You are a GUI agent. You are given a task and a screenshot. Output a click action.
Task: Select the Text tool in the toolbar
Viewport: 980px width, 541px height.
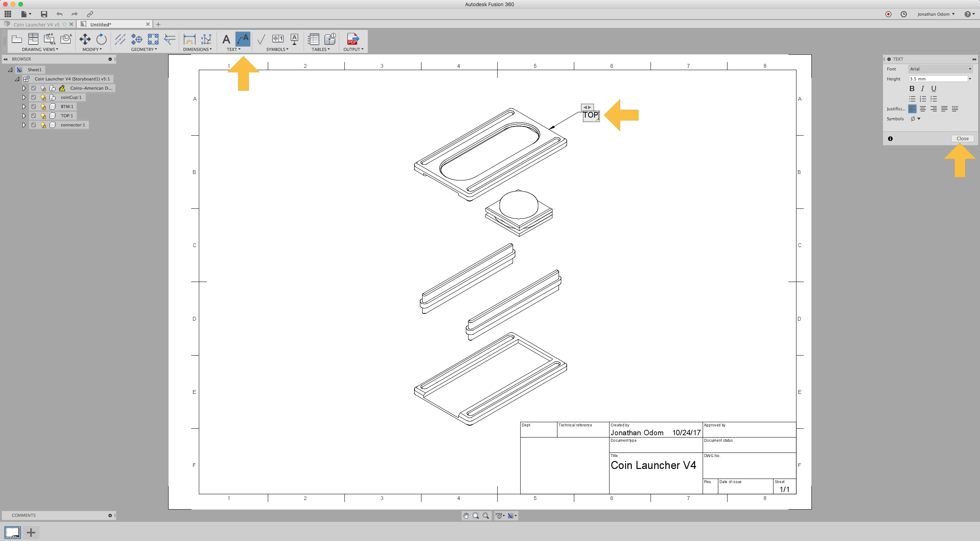[x=226, y=39]
